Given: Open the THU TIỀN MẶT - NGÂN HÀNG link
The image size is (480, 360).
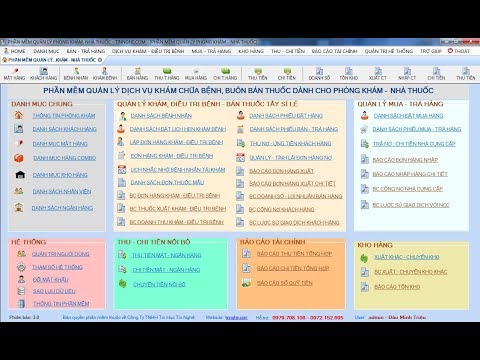Looking at the screenshot, I should click(166, 255).
